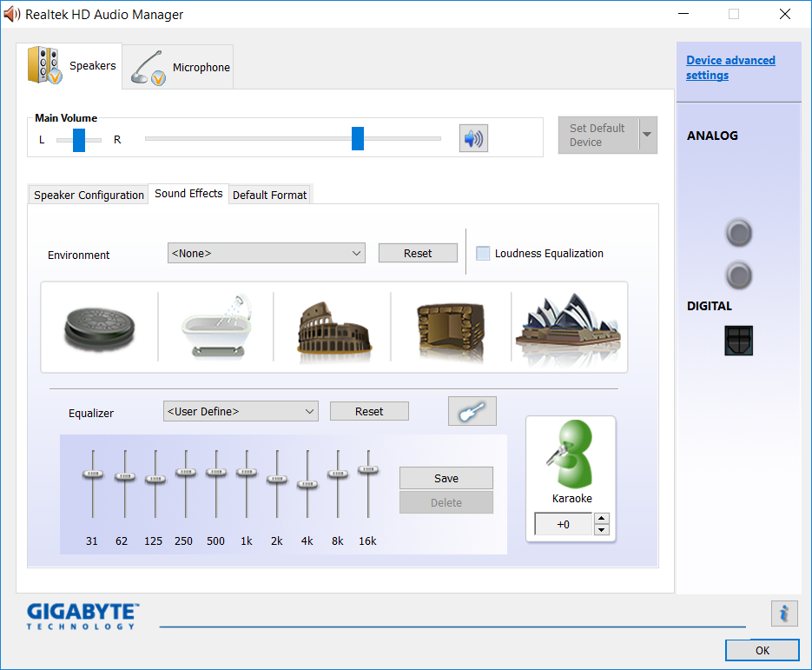Click the 2k equalizer slider

pyautogui.click(x=277, y=479)
